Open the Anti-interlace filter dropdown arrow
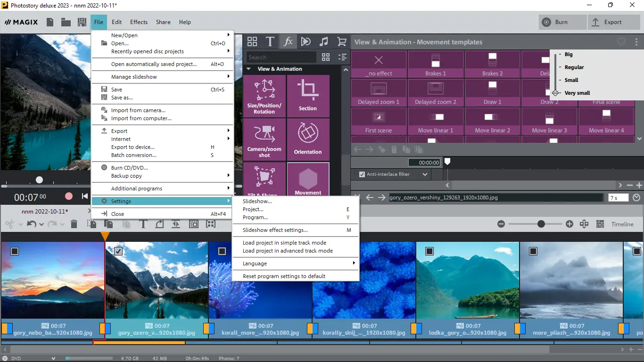Viewport: 644px width, 362px height. (x=425, y=174)
